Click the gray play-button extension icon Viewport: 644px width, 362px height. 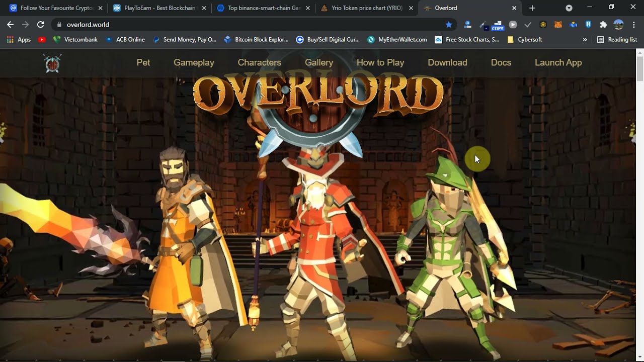pyautogui.click(x=513, y=24)
